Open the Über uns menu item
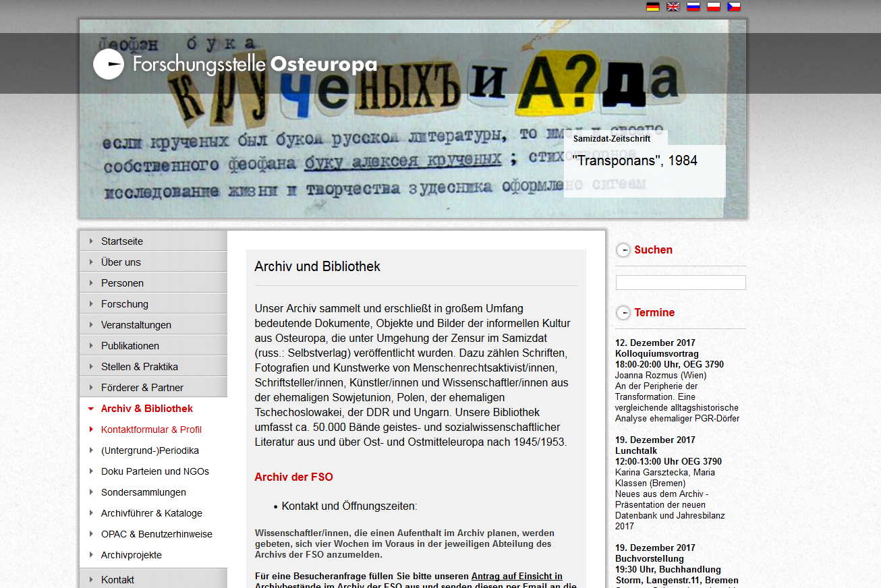 121,262
